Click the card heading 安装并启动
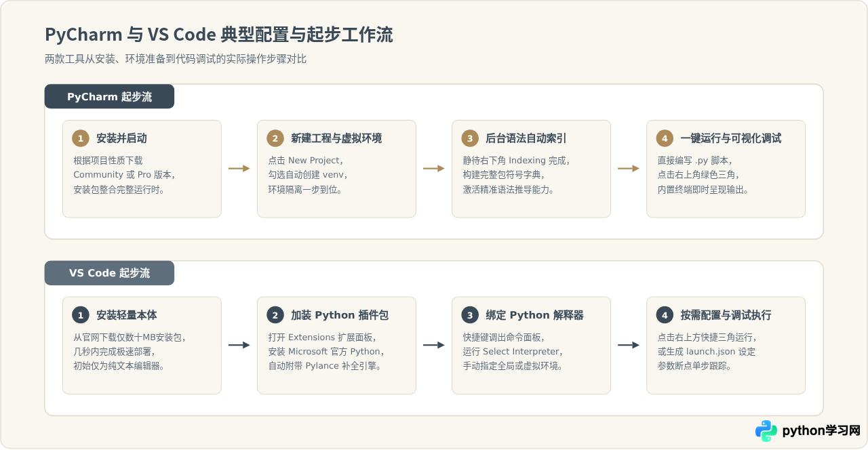This screenshot has width=868, height=450. point(121,138)
